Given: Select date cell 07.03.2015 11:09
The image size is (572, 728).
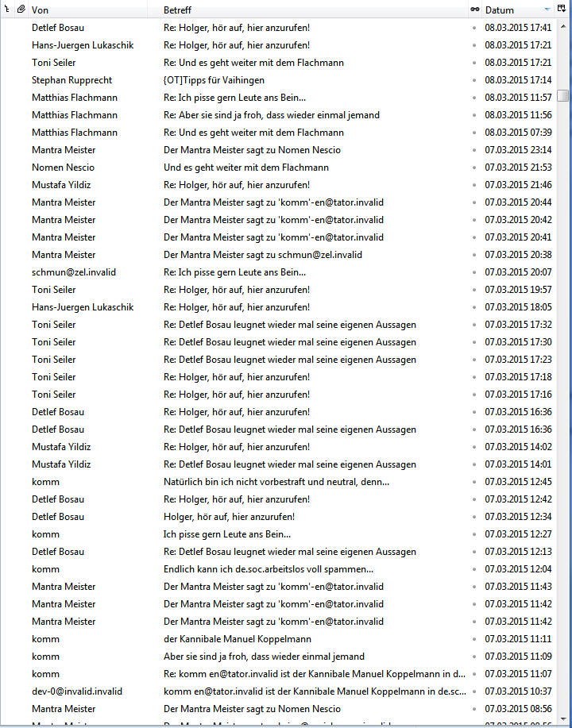Looking at the screenshot, I should (x=518, y=657).
